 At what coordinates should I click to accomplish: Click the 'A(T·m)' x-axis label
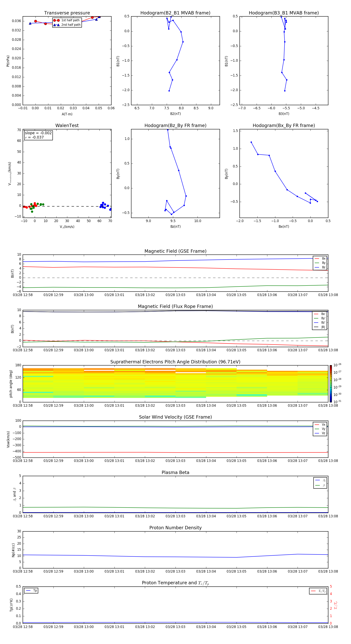click(x=67, y=114)
